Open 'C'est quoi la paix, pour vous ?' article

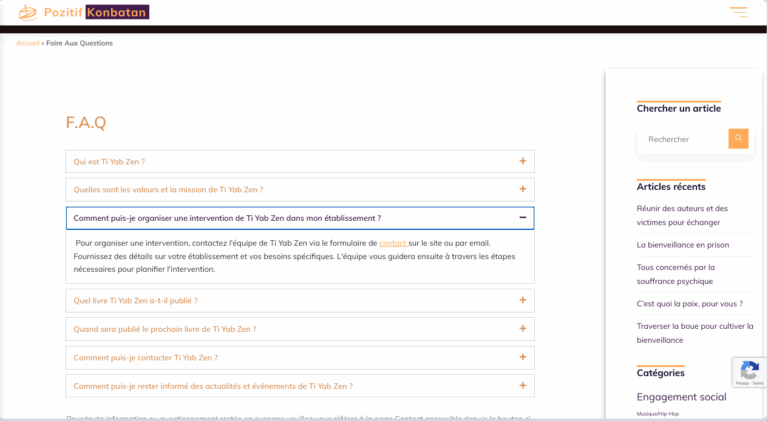(689, 303)
